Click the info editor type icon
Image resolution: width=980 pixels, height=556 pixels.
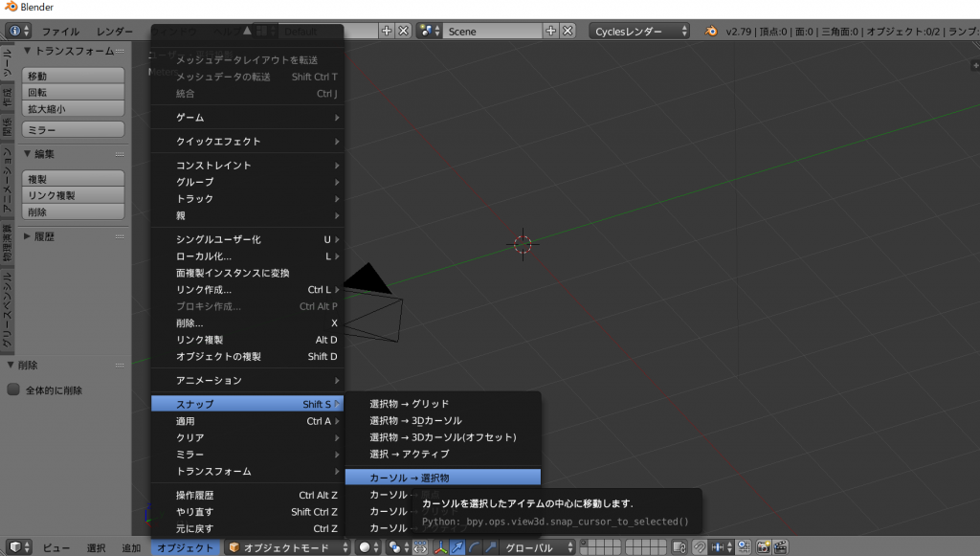click(18, 31)
